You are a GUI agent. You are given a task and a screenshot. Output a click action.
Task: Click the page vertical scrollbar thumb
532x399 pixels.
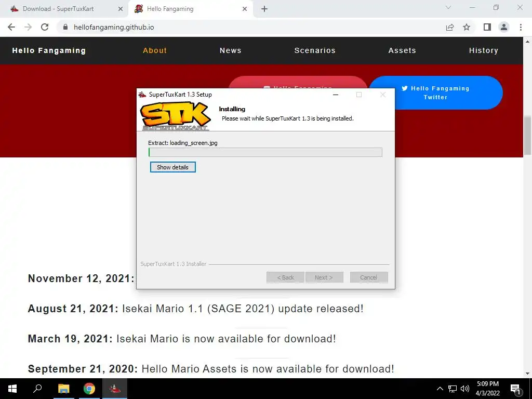click(x=527, y=135)
